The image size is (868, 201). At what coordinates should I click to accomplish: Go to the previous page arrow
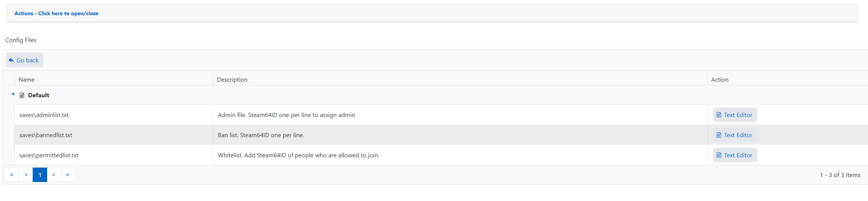point(26,175)
